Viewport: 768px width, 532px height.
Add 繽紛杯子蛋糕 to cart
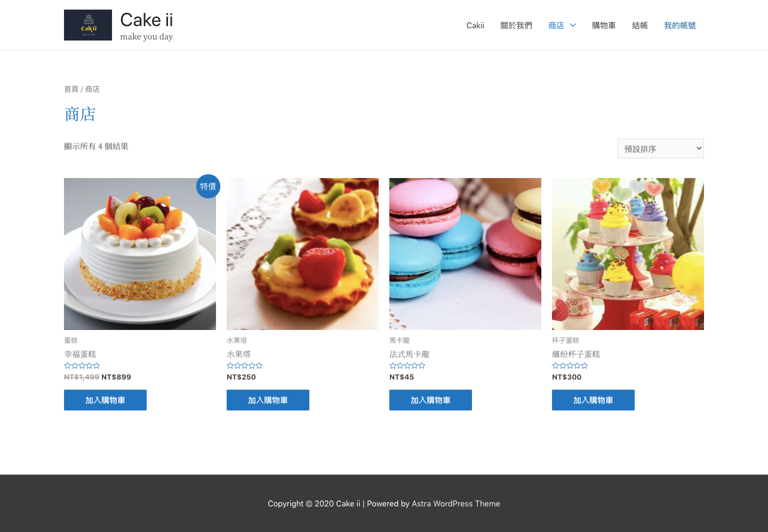click(x=593, y=400)
